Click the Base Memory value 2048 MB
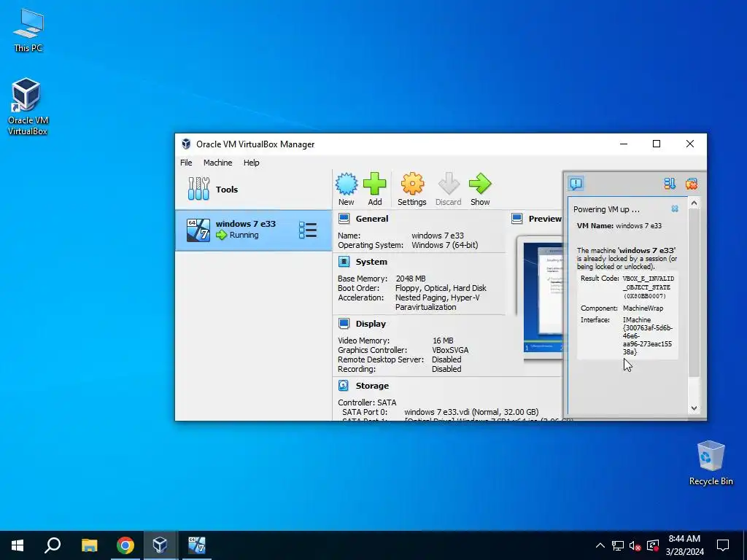This screenshot has height=560, width=747. (410, 278)
